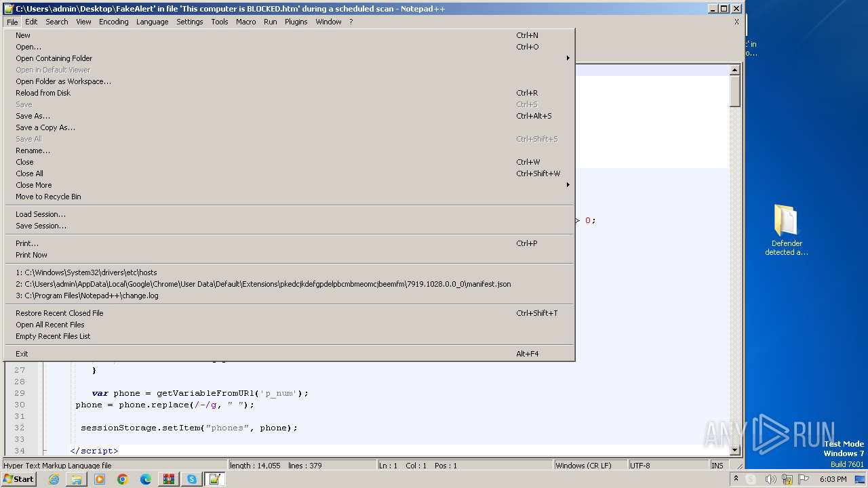The height and width of the screenshot is (488, 868).
Task: Launch Google Chrome from the taskbar
Action: [123, 479]
